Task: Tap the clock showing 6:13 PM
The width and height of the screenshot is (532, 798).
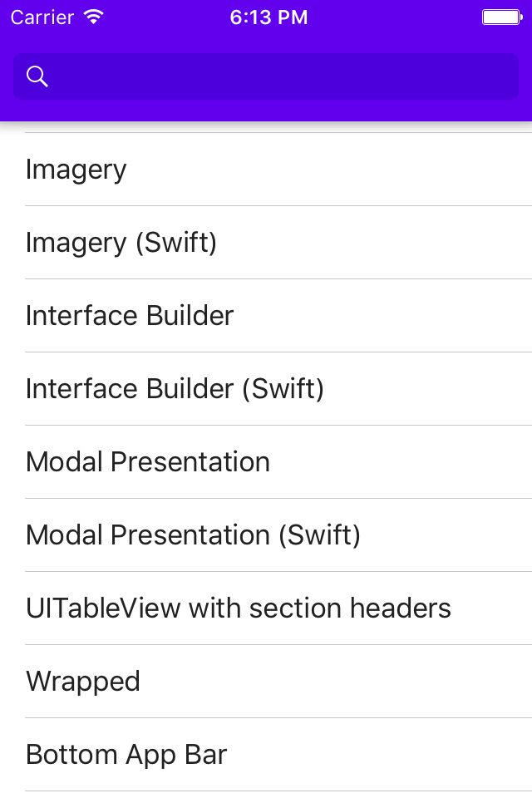Action: click(x=268, y=17)
